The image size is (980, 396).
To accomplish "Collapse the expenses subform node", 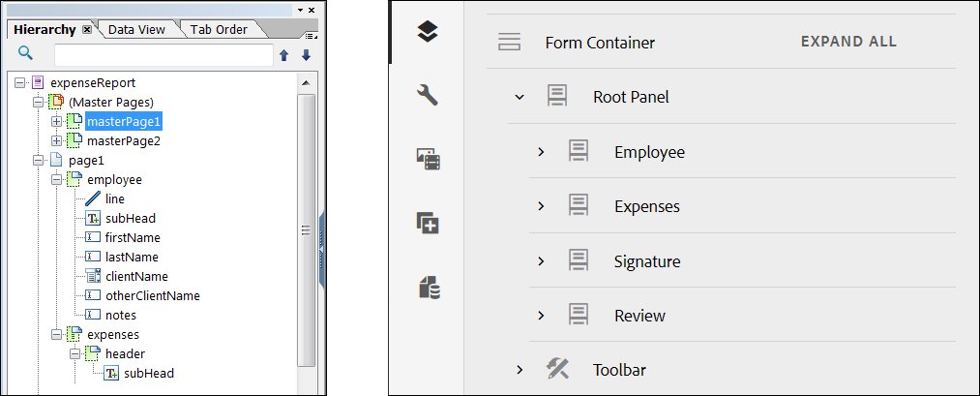I will [x=56, y=335].
